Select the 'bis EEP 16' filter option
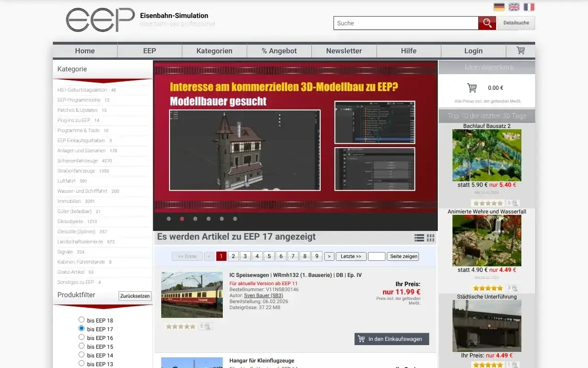Image resolution: width=588 pixels, height=368 pixels. 81,338
